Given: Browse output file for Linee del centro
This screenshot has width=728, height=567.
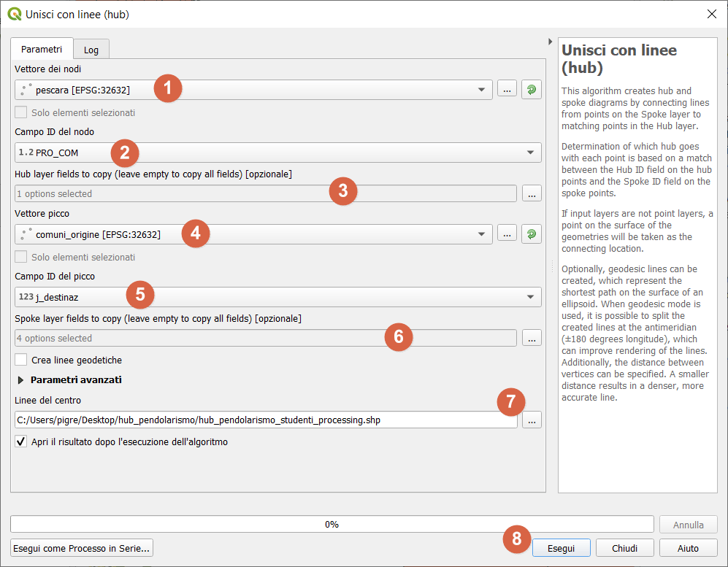Looking at the screenshot, I should point(532,420).
